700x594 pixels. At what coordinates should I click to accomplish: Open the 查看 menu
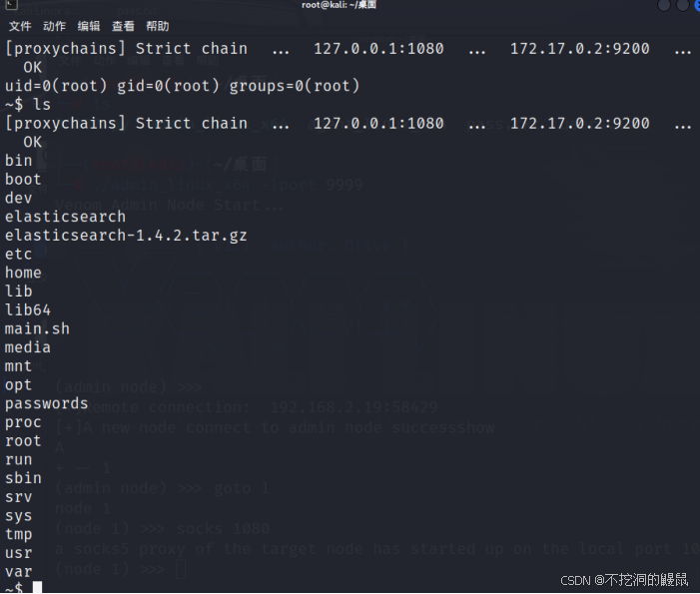point(123,26)
